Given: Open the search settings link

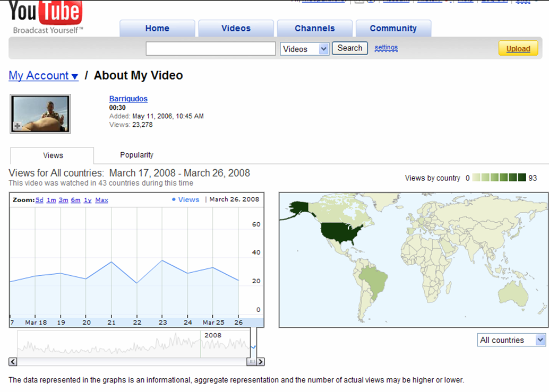Looking at the screenshot, I should (386, 48).
